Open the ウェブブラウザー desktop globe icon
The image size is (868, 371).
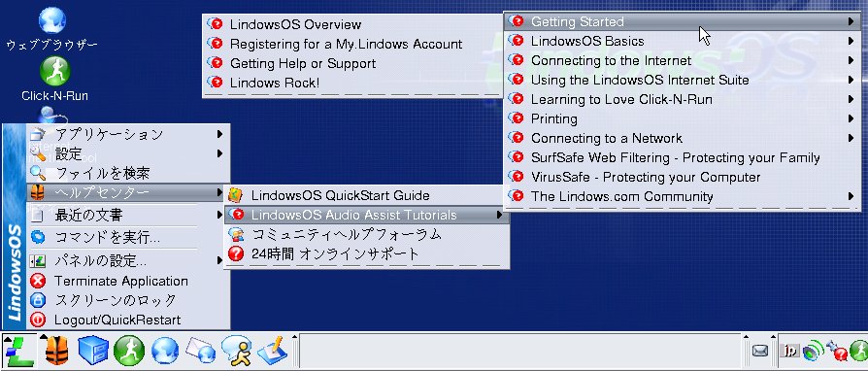(x=52, y=21)
